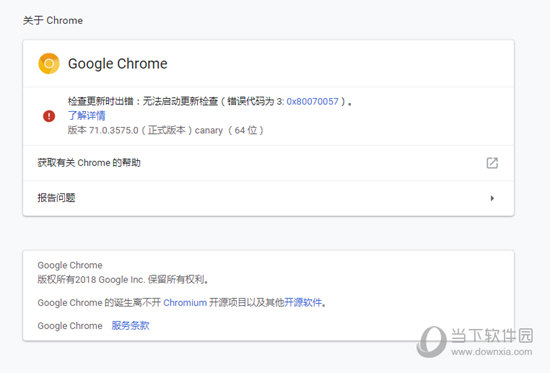The image size is (550, 373).
Task: Open the Chromium project link
Action: [185, 302]
